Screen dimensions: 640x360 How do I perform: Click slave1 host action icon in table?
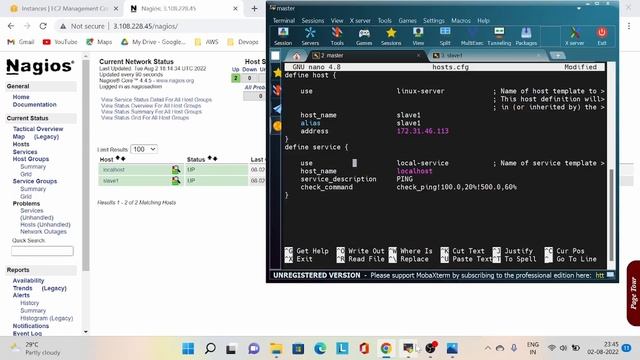(x=176, y=180)
